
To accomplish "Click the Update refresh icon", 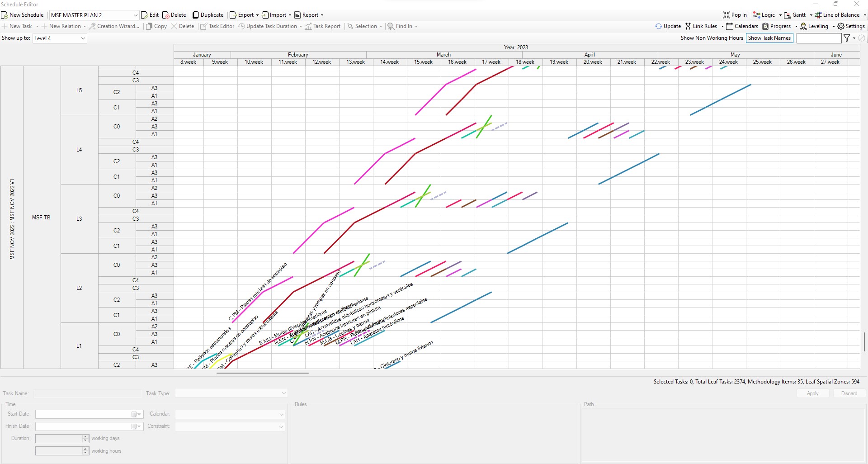I will pos(659,26).
